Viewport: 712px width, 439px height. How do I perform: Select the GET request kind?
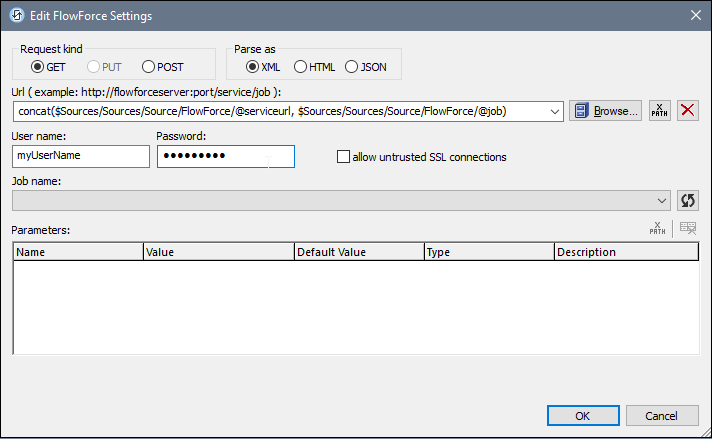pyautogui.click(x=38, y=67)
